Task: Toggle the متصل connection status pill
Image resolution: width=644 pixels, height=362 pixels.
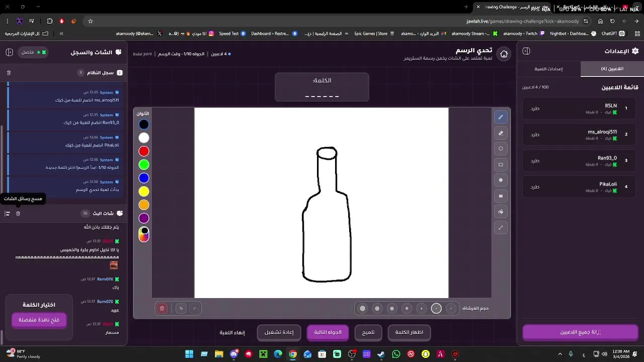Action: pyautogui.click(x=33, y=52)
